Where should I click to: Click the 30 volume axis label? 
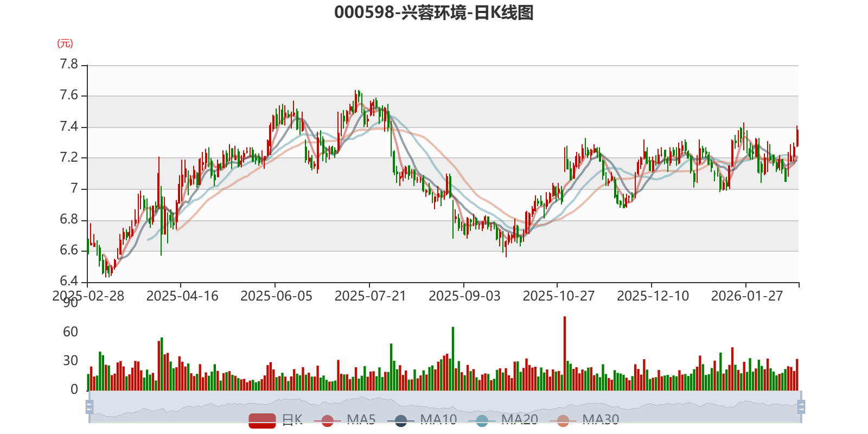tap(71, 361)
